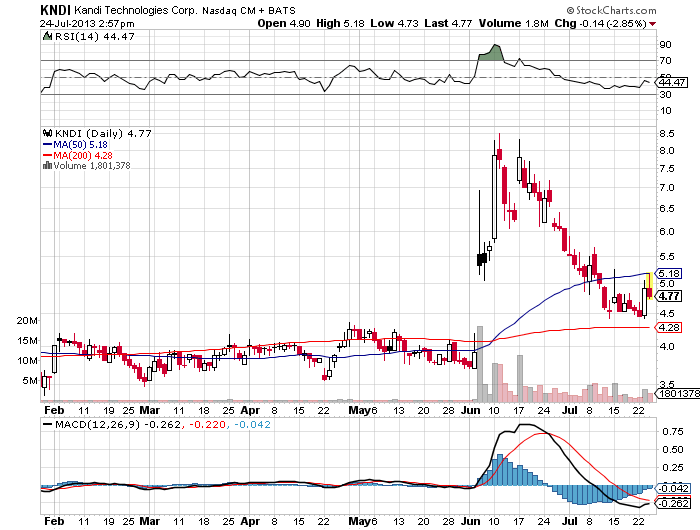This screenshot has width=700, height=530.
Task: Click the Volume bars legend icon
Action: [47, 166]
